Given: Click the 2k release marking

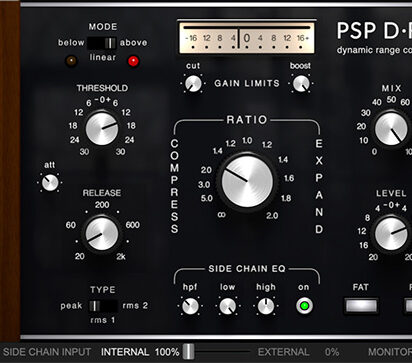Looking at the screenshot, I should pos(121,256).
